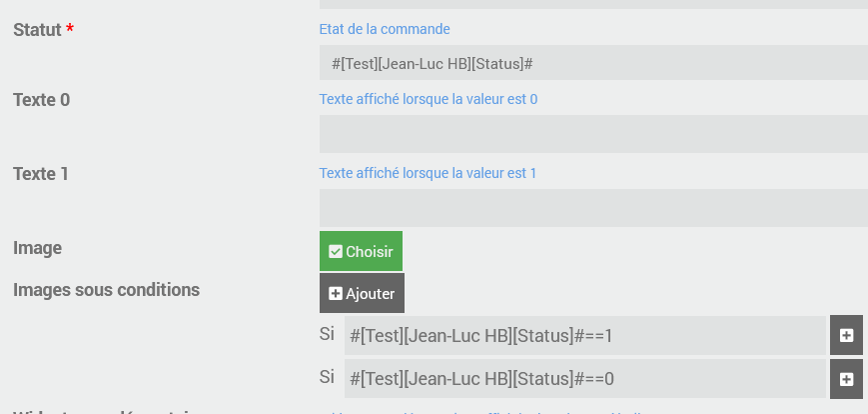Click the bold Statut label
This screenshot has width=868, height=414.
37,30
